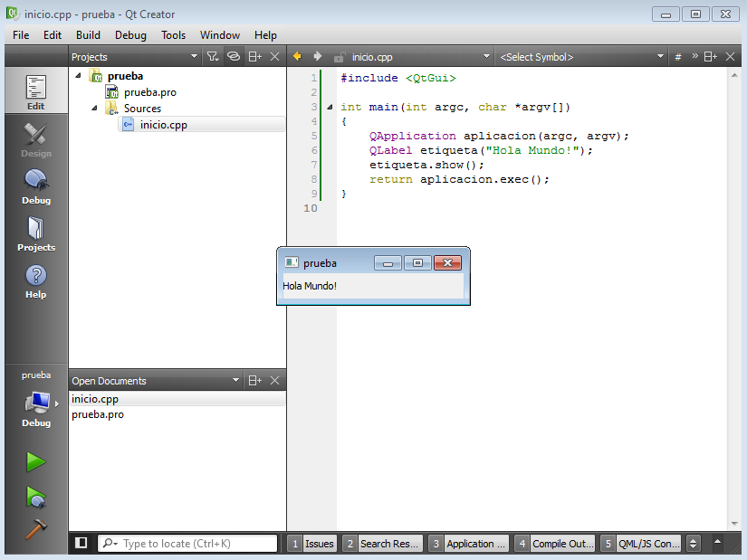747x560 pixels.
Task: Toggle synchronize with editor link icon
Action: tap(234, 57)
